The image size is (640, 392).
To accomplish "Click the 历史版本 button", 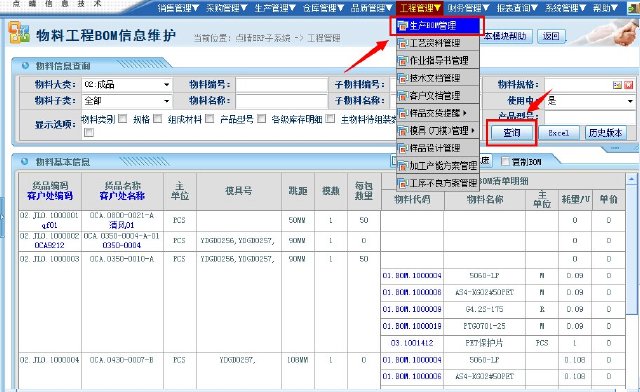I will point(605,133).
